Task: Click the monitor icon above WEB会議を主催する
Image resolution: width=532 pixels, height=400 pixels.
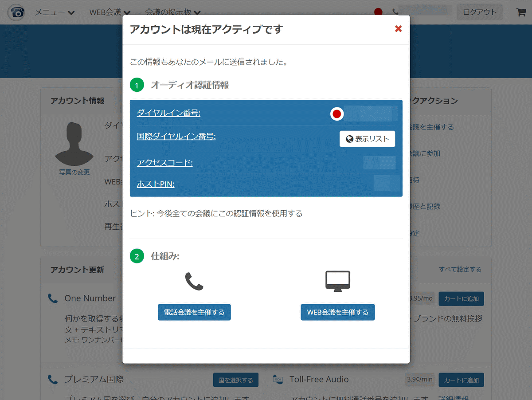Action: tap(337, 280)
